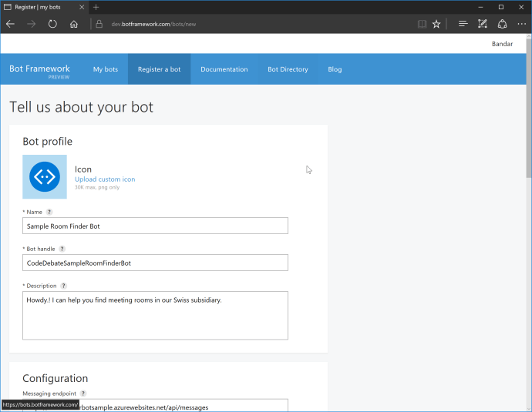Select the Register a bot tab

pyautogui.click(x=159, y=69)
